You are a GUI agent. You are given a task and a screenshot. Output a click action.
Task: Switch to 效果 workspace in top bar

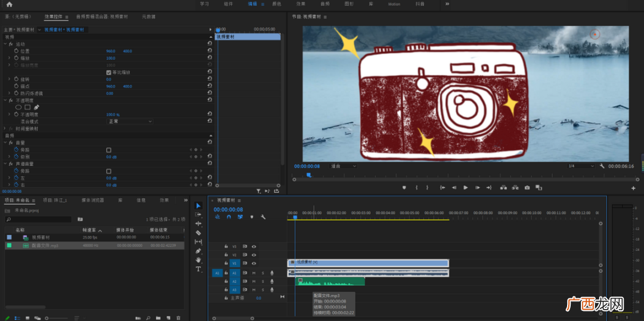pyautogui.click(x=301, y=4)
